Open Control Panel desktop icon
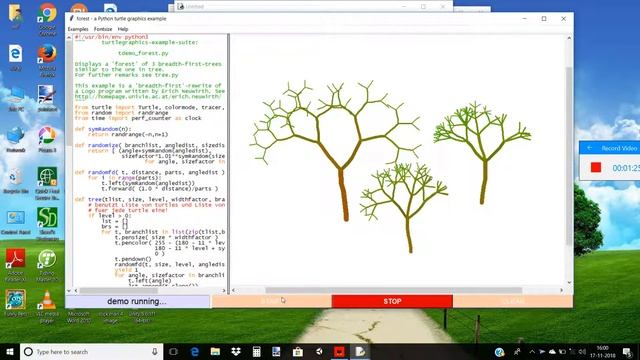 click(16, 222)
